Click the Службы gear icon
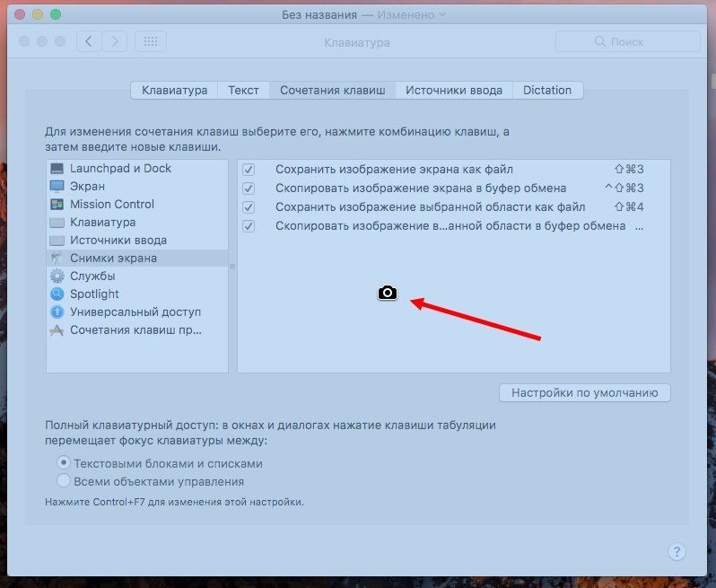This screenshot has height=588, width=716. tap(57, 276)
